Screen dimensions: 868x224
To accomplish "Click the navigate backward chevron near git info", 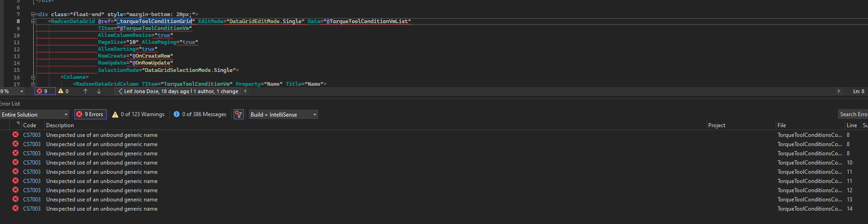I will pos(121,91).
